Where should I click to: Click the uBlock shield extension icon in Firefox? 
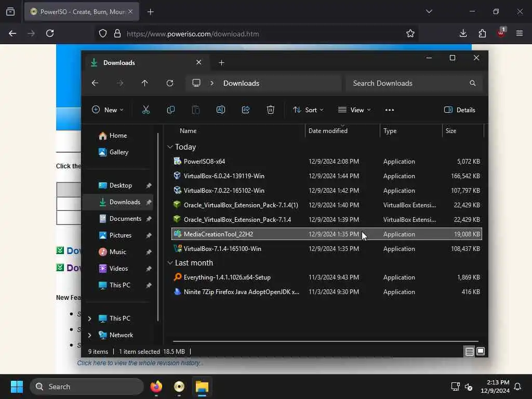[501, 33]
